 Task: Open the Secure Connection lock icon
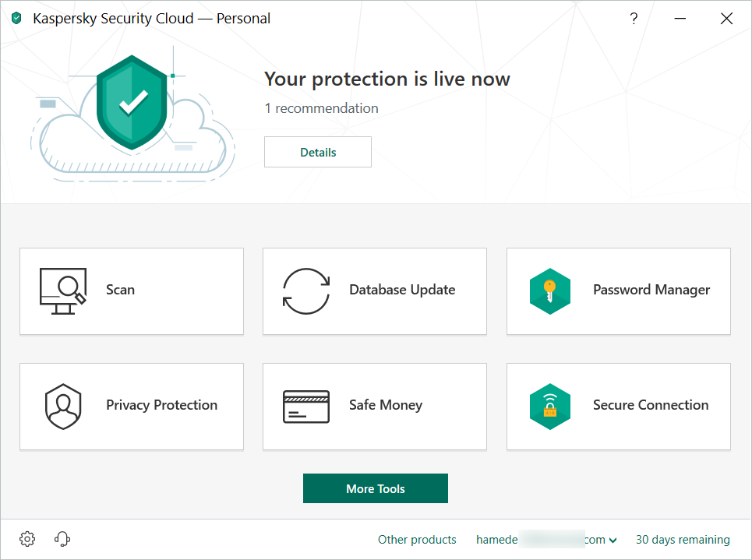[x=549, y=406]
